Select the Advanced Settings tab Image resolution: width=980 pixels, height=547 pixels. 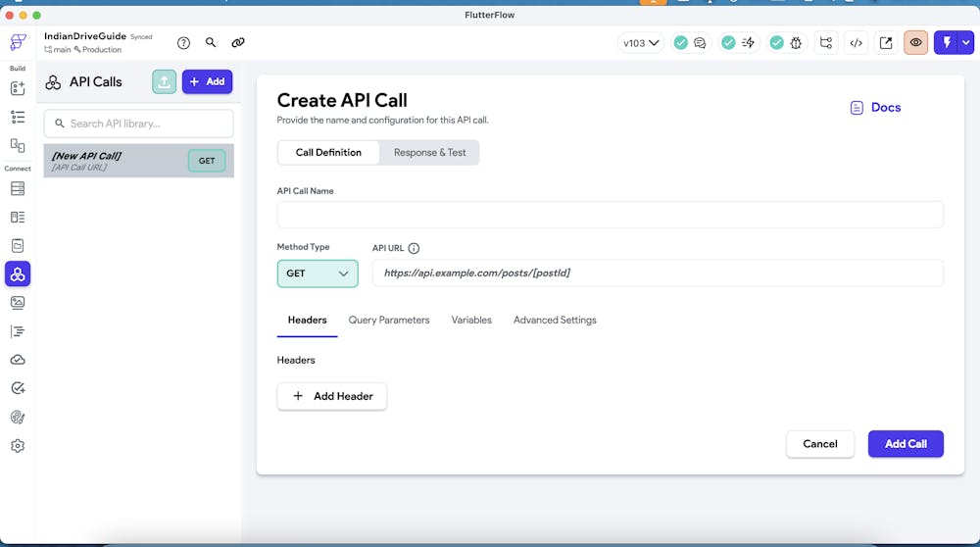555,321
